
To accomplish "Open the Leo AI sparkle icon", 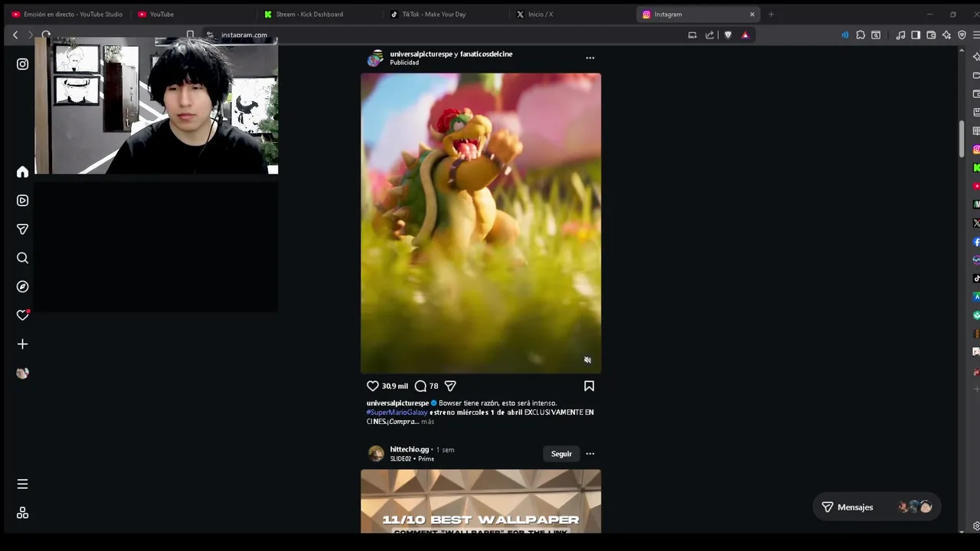I will [x=946, y=34].
